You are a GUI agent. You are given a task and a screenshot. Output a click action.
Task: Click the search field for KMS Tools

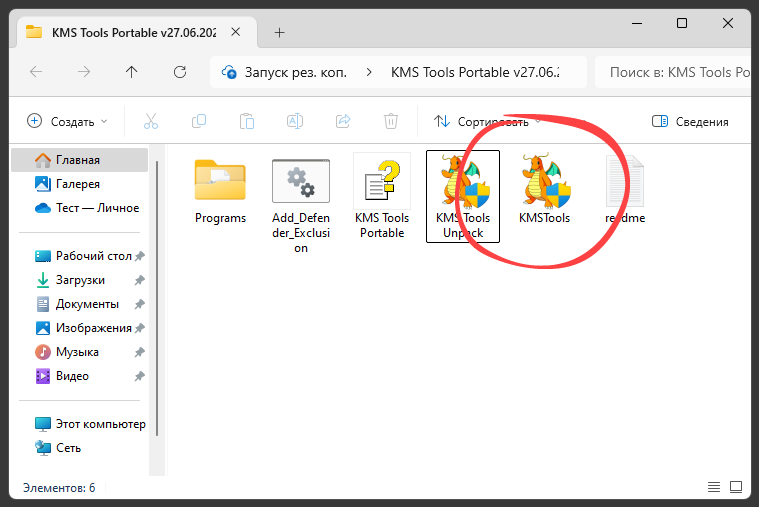(x=670, y=72)
